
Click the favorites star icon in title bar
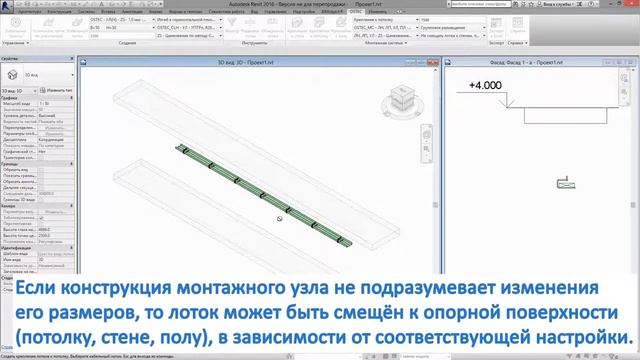[x=531, y=4]
